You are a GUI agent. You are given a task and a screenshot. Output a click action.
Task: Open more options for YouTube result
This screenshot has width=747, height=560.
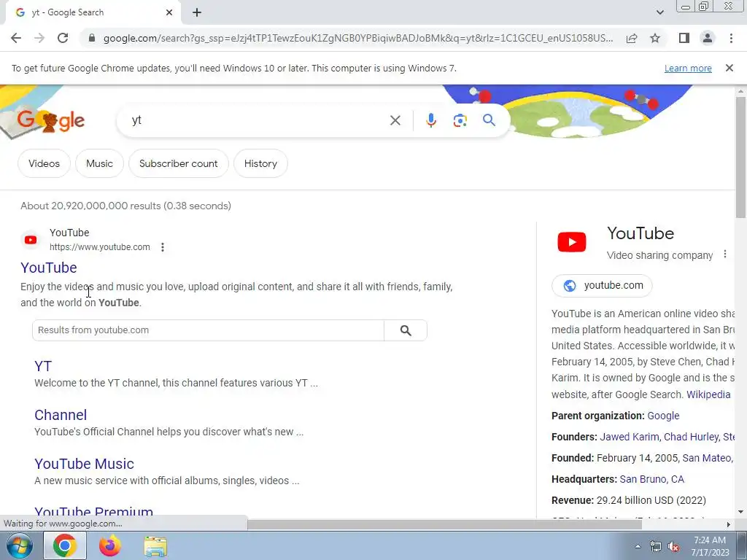(163, 247)
